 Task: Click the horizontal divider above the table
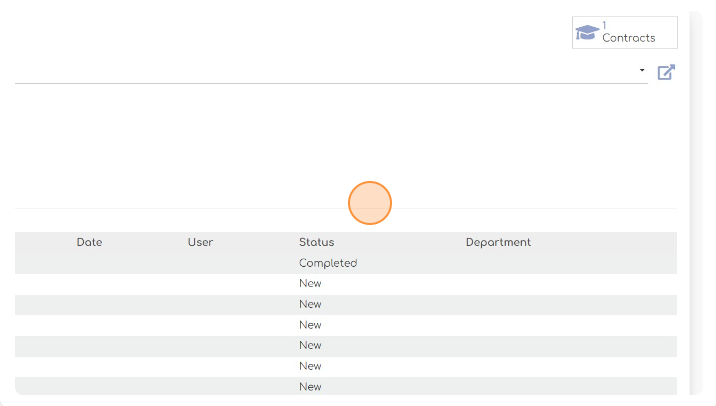pos(346,208)
